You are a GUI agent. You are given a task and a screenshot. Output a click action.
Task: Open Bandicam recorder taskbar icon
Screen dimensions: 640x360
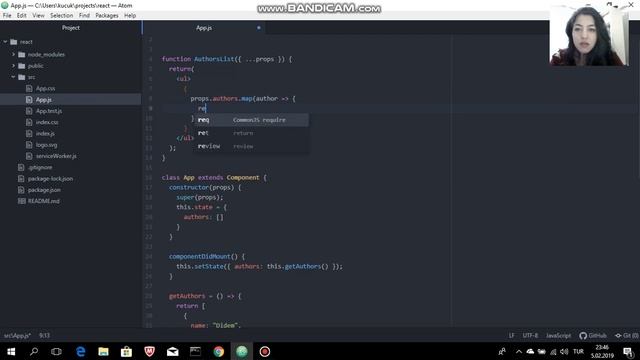click(x=264, y=351)
